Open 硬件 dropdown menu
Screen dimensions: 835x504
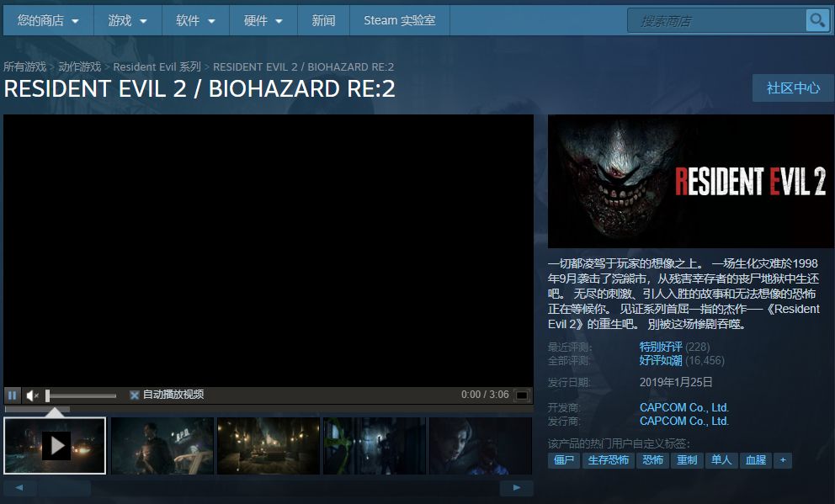(x=263, y=21)
